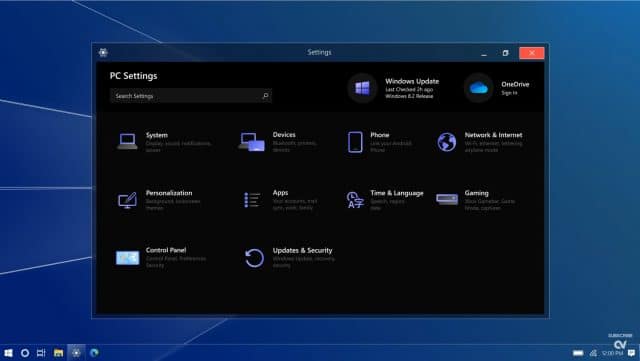Select the Network & Internet label
The width and height of the screenshot is (640, 361).
coord(493,135)
